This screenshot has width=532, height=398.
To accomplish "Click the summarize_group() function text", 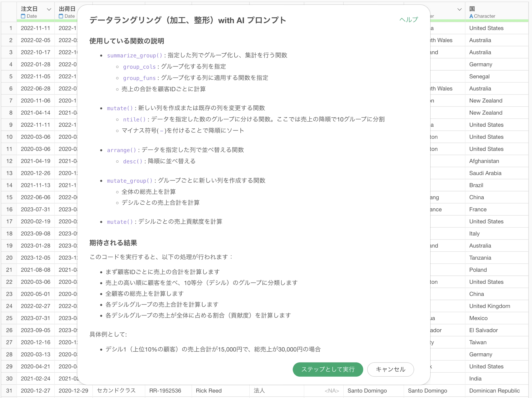I will tap(135, 56).
